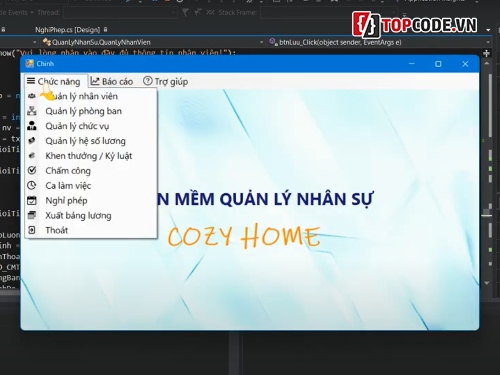Click the chart icon beside Báo cáo
Viewport: 500px width, 375px height.
(x=95, y=81)
